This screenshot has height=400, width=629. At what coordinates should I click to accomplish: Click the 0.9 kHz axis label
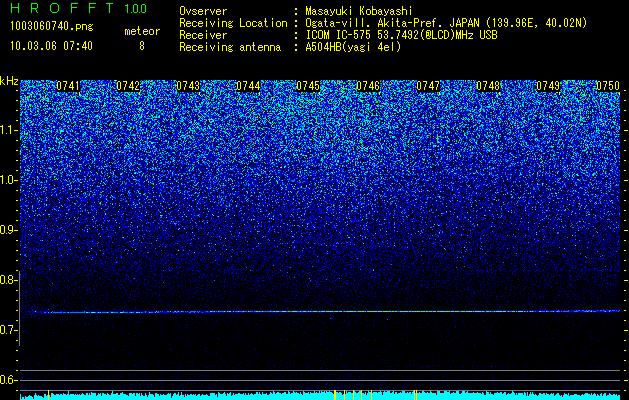pyautogui.click(x=8, y=230)
